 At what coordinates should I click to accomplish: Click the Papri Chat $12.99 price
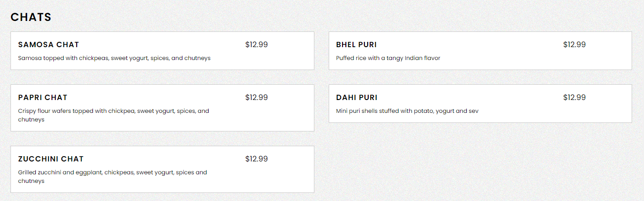click(256, 98)
